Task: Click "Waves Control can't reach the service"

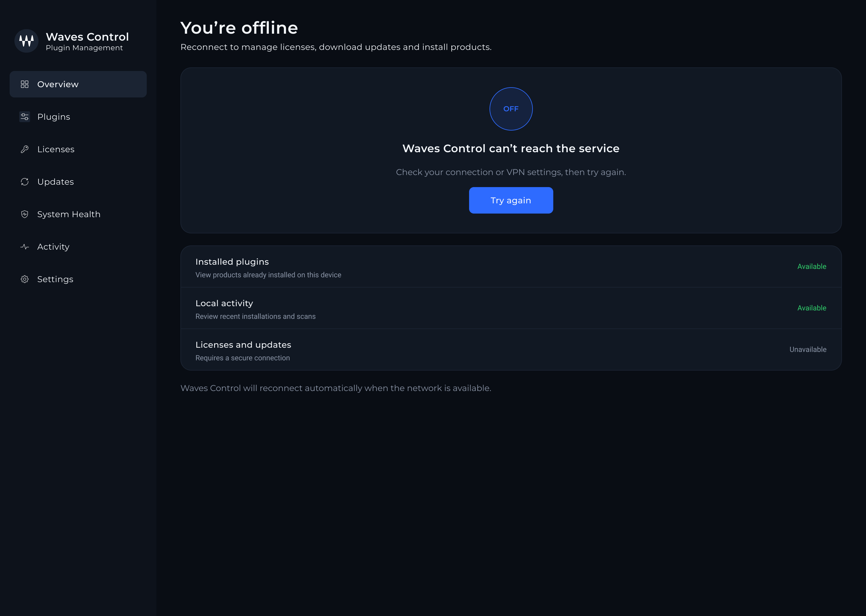Action: coord(511,148)
